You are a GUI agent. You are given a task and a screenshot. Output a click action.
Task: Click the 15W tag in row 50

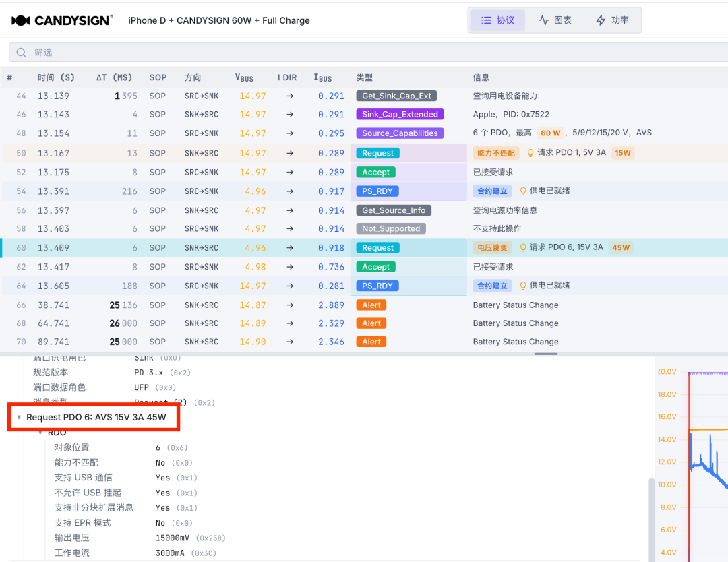point(623,153)
